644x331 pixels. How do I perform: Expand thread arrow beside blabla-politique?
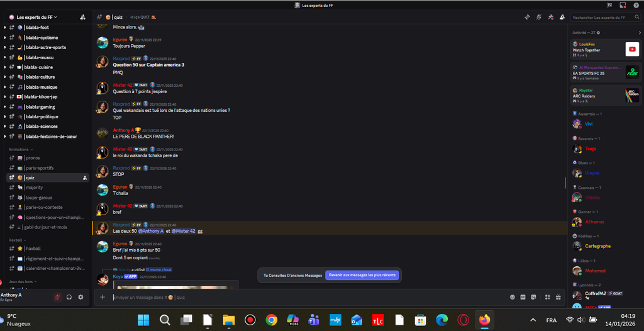click(x=4, y=116)
